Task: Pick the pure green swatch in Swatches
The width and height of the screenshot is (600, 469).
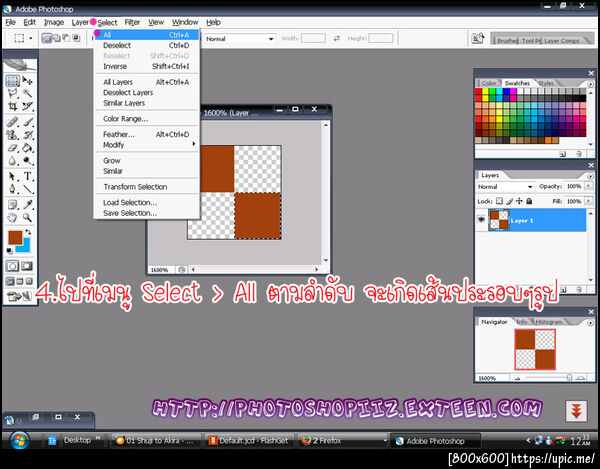Action: pyautogui.click(x=492, y=91)
